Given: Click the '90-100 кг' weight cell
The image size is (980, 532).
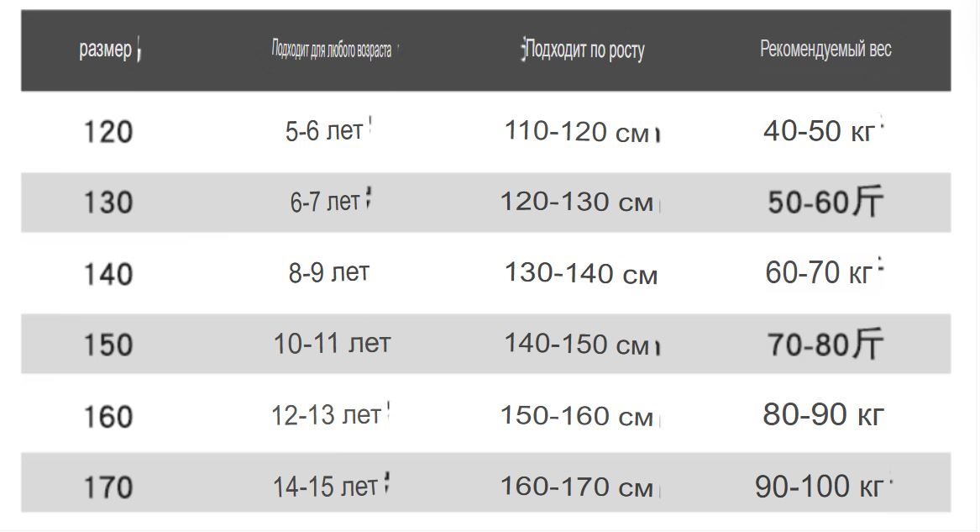Looking at the screenshot, I should pos(819,487).
